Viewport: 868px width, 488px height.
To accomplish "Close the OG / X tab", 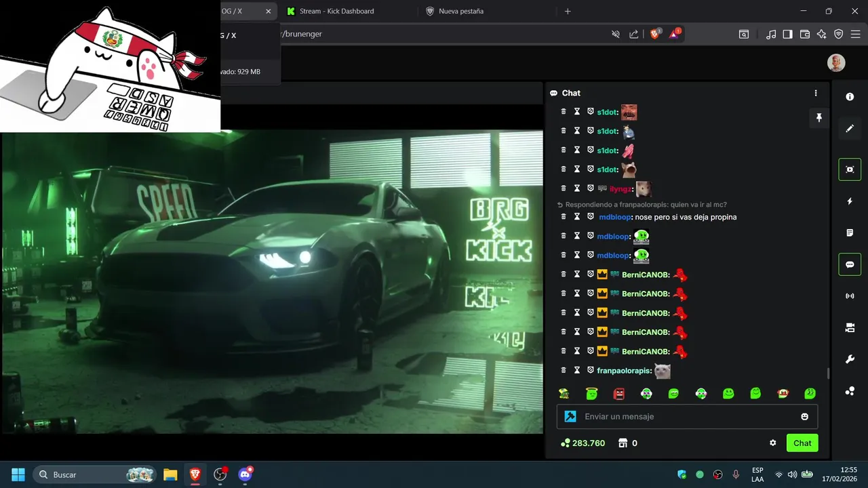I will click(x=268, y=11).
